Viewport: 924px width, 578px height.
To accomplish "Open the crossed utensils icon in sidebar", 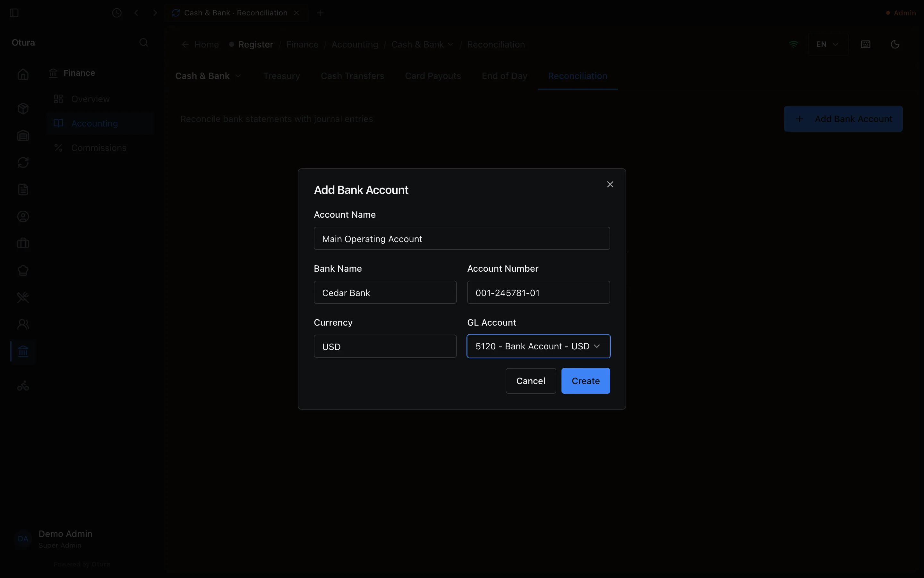I will click(x=23, y=297).
